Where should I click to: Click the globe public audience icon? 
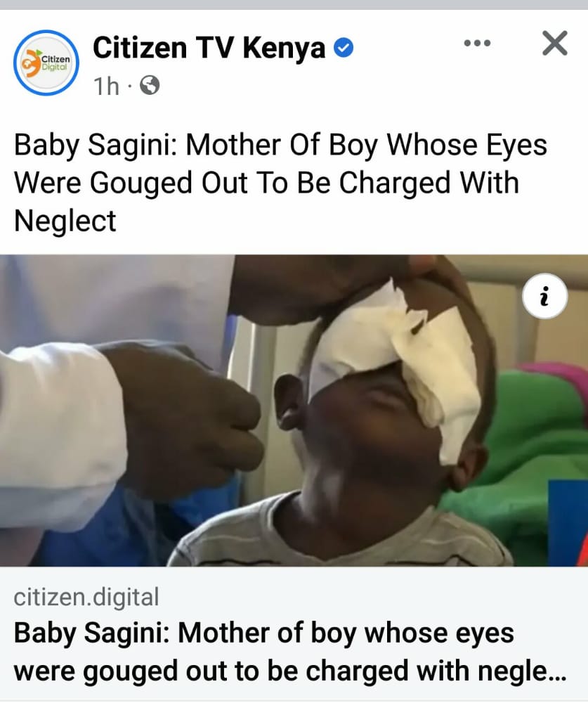(x=150, y=85)
